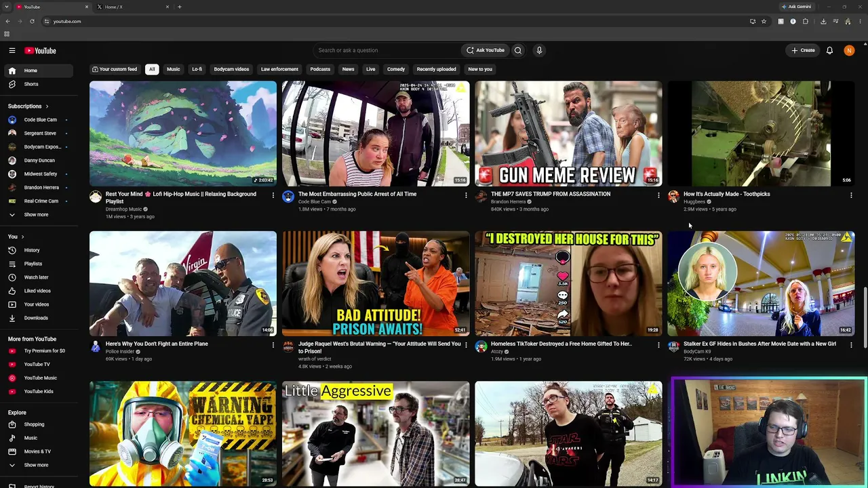This screenshot has height=488, width=868.
Task: Open options menu for Embarrassing Public Arrest video
Action: coord(466,195)
